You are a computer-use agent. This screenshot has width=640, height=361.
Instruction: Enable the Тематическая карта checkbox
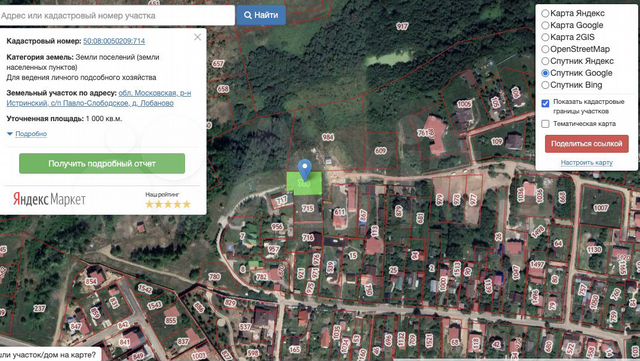[545, 124]
